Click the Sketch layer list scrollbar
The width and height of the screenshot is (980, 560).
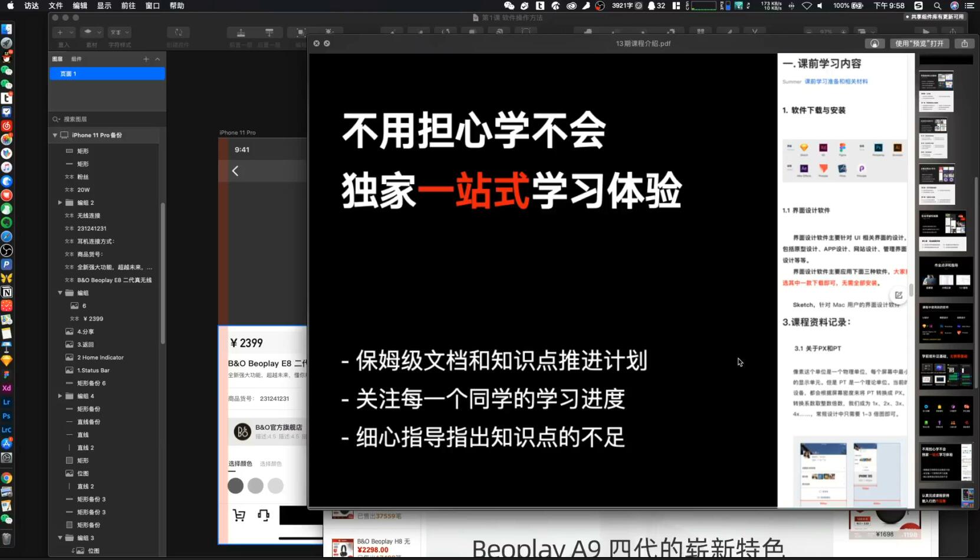pyautogui.click(x=162, y=272)
